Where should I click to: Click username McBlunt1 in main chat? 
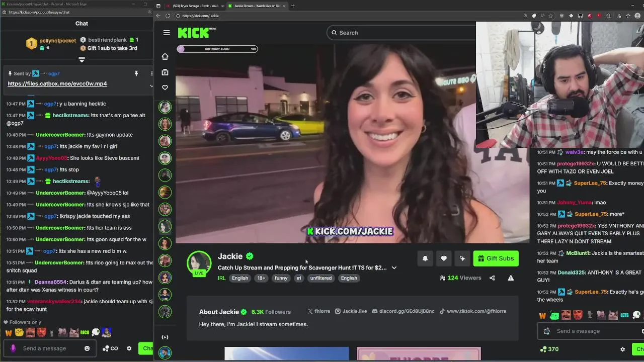(578, 253)
